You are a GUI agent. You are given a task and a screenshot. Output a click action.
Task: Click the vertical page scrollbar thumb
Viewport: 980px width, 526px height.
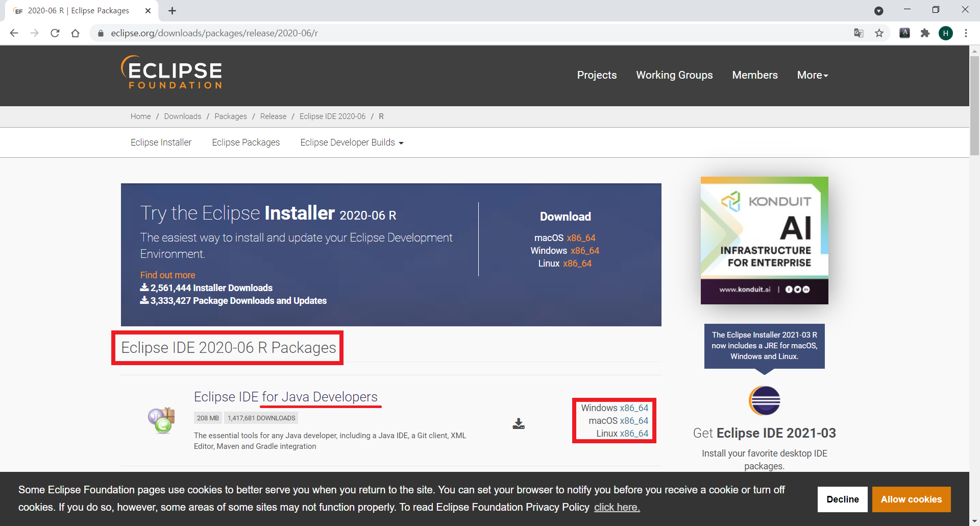(974, 105)
